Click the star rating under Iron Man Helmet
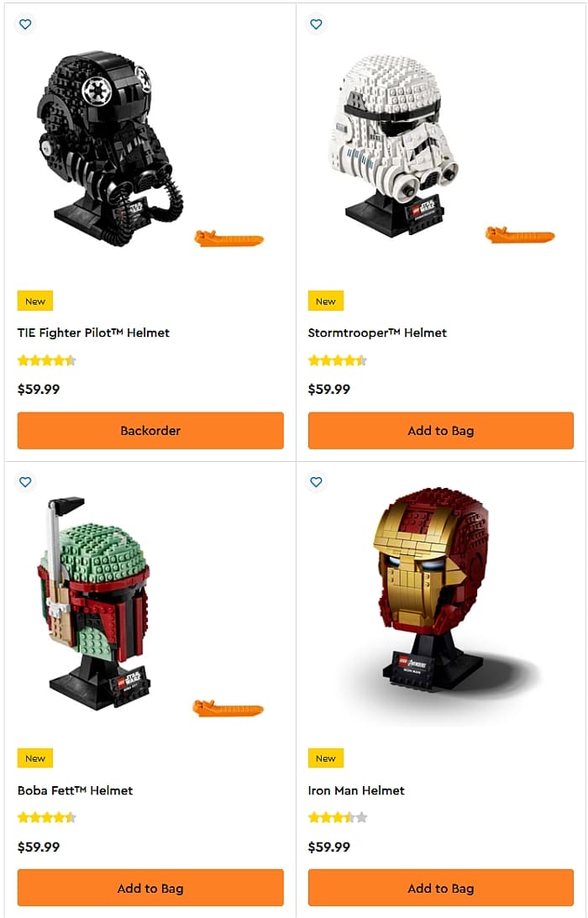588x918 pixels. 338,817
